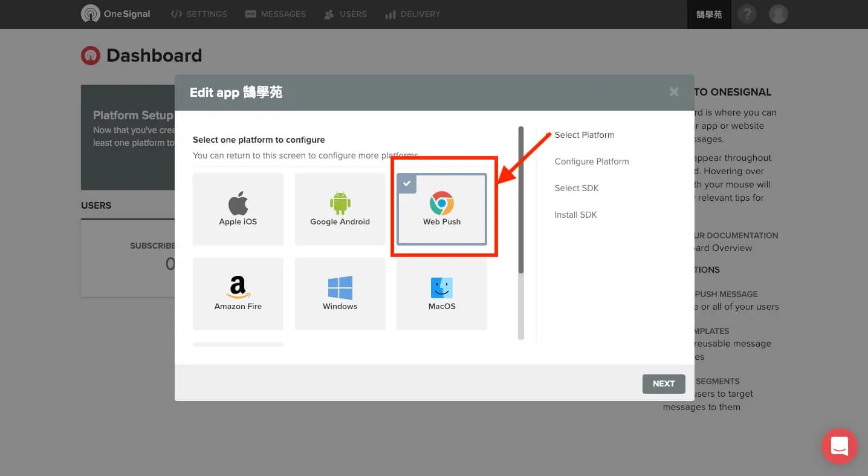Image resolution: width=868 pixels, height=476 pixels.
Task: Open the red chat support bubble
Action: 839,446
